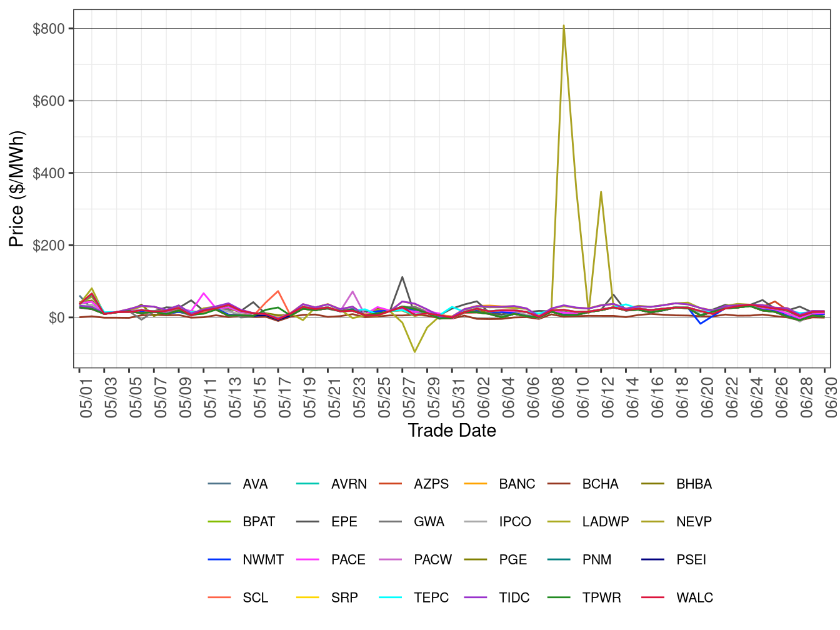The height and width of the screenshot is (630, 840).
Task: Click the NEVP legend label
Action: coord(694,522)
